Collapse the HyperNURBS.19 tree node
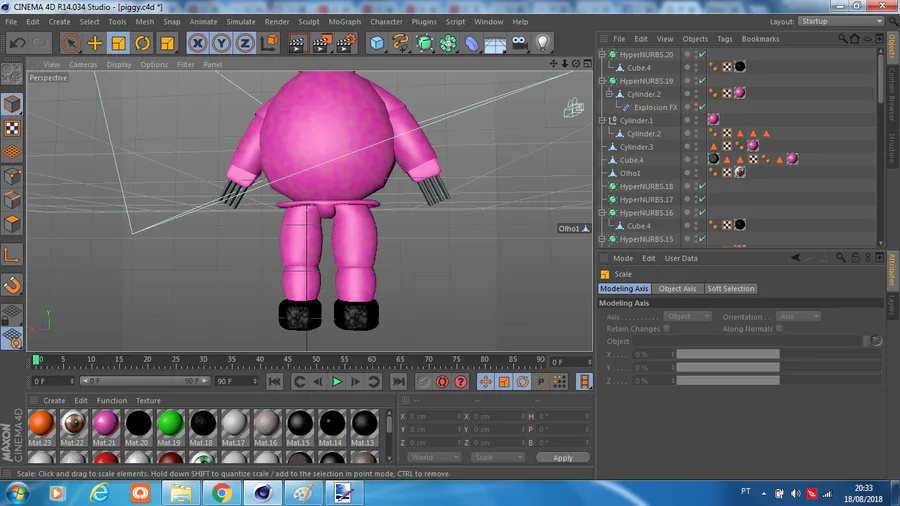This screenshot has width=900, height=506. pyautogui.click(x=603, y=81)
